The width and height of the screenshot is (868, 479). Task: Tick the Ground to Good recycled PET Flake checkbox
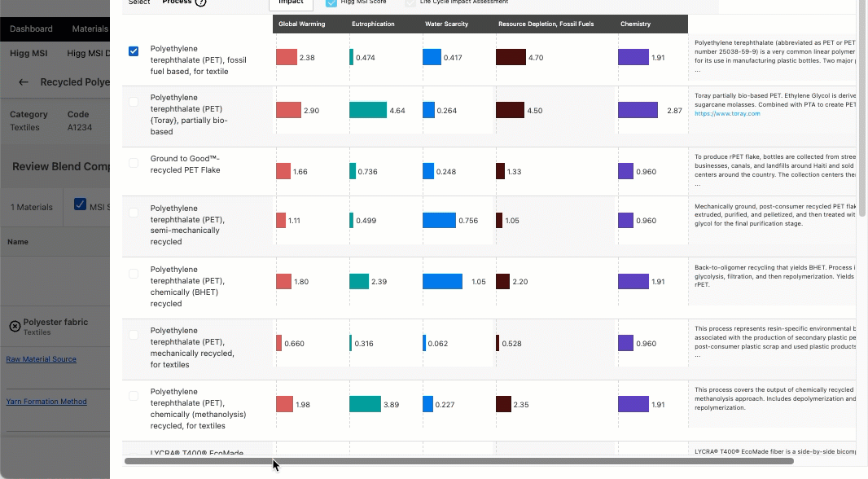[134, 163]
